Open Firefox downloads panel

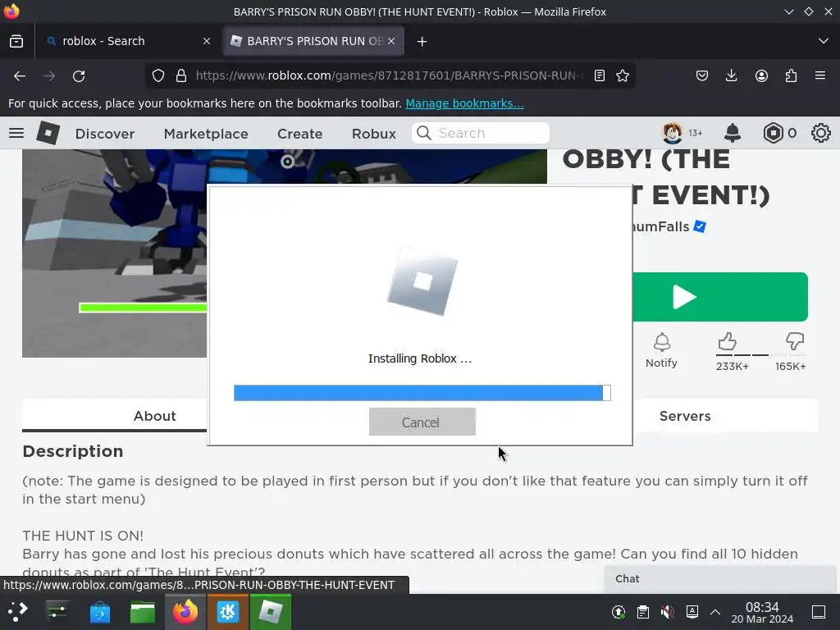[x=731, y=75]
